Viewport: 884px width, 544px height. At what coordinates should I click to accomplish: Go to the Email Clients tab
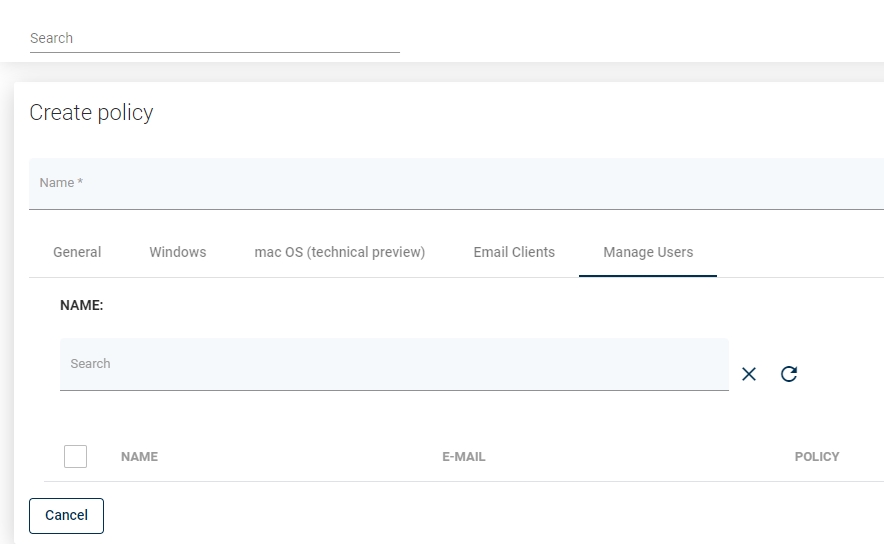click(x=514, y=252)
